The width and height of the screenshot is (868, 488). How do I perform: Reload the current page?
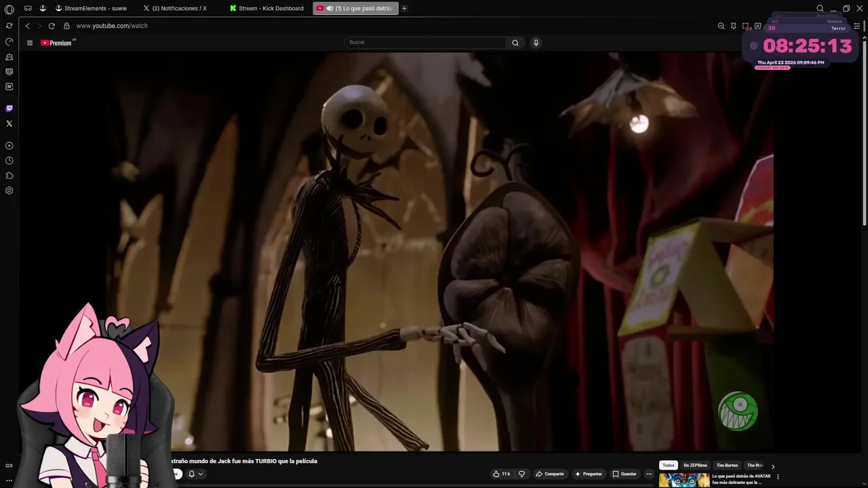point(52,26)
